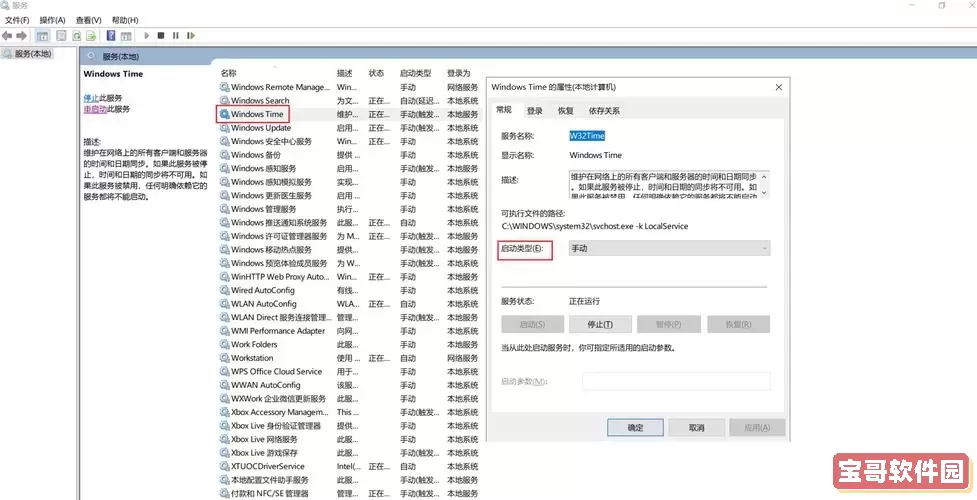
Task: Click the Refresh toolbar icon
Action: point(77,36)
